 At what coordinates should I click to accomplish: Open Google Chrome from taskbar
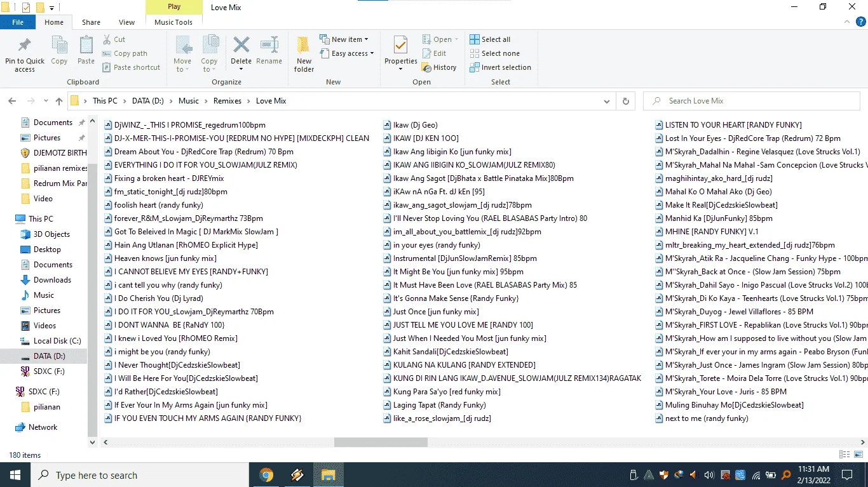[266, 475]
